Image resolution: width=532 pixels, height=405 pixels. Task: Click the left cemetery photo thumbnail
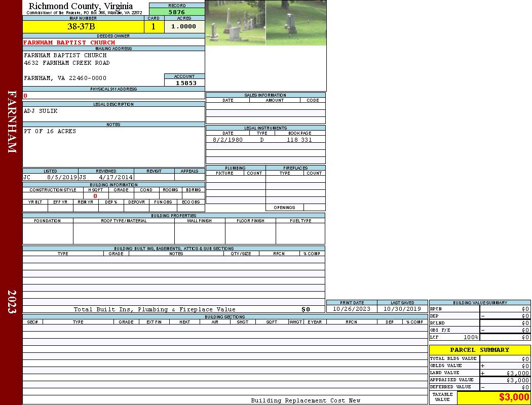coord(235,23)
